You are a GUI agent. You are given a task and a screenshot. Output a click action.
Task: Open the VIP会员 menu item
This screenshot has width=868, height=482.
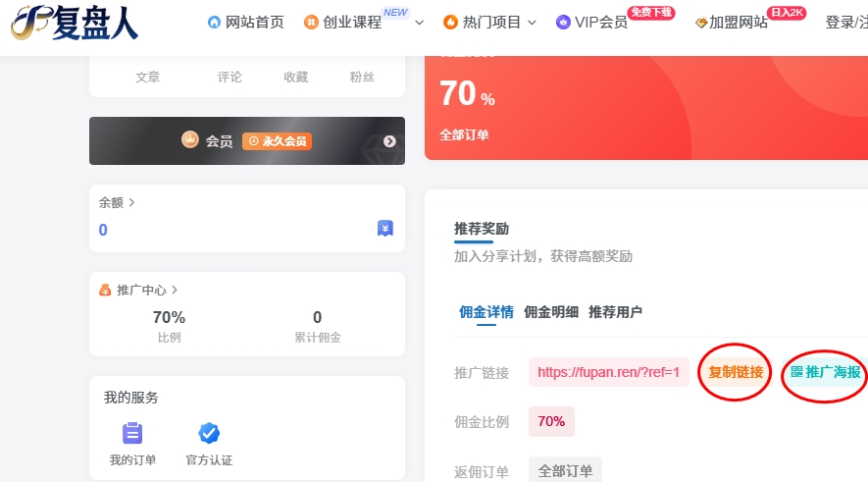point(591,23)
